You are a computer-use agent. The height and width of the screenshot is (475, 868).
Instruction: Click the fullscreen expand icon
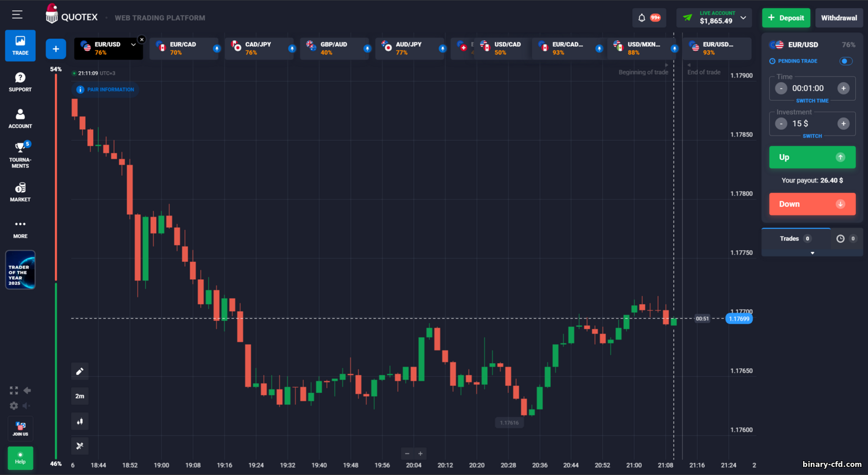click(14, 390)
